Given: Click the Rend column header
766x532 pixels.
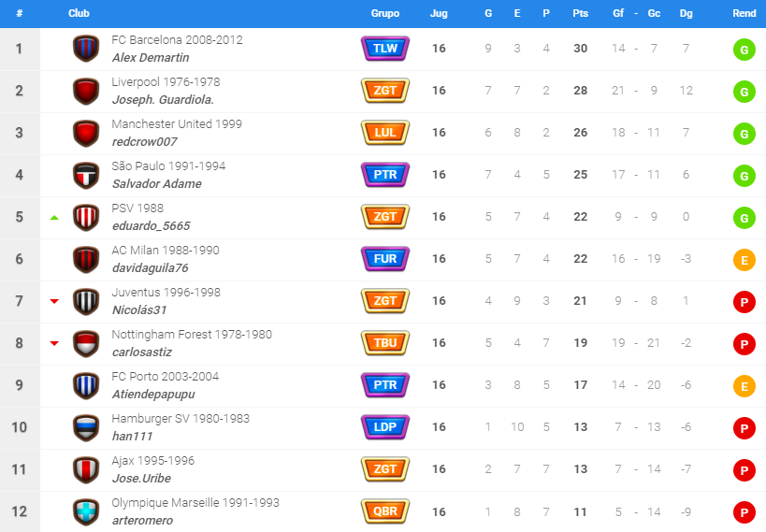Looking at the screenshot, I should click(744, 14).
